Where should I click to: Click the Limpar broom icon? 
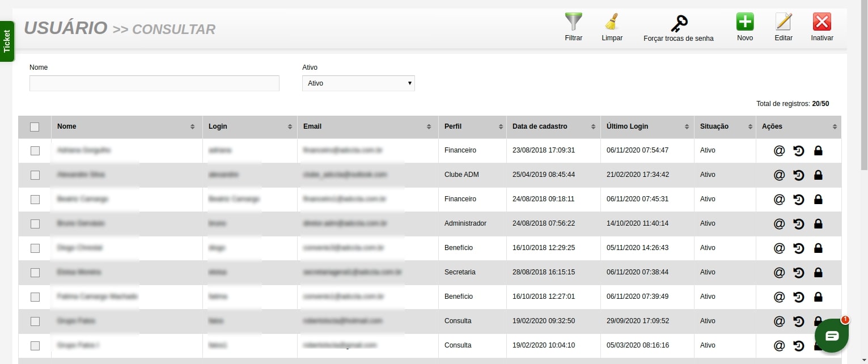pos(612,23)
